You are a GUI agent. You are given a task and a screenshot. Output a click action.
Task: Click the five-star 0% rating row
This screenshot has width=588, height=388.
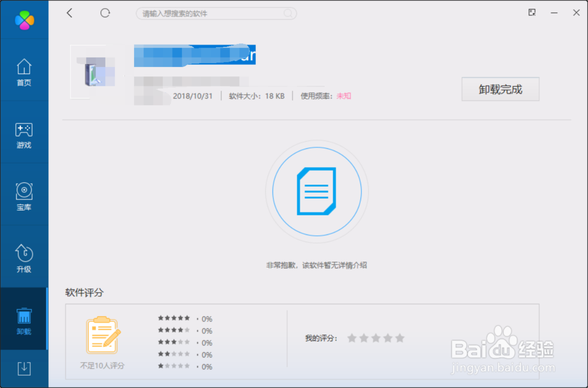pos(185,319)
